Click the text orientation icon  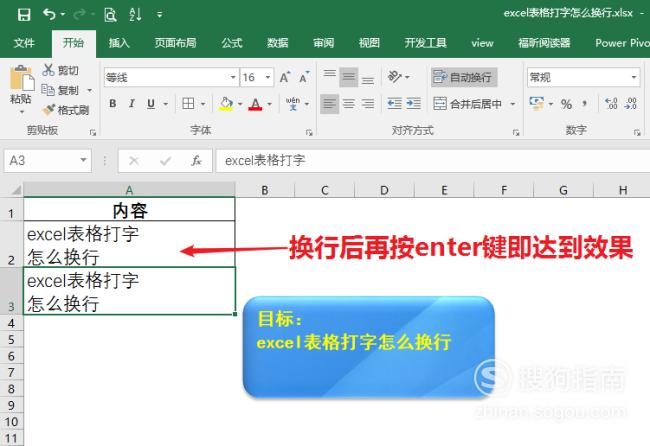pyautogui.click(x=395, y=77)
